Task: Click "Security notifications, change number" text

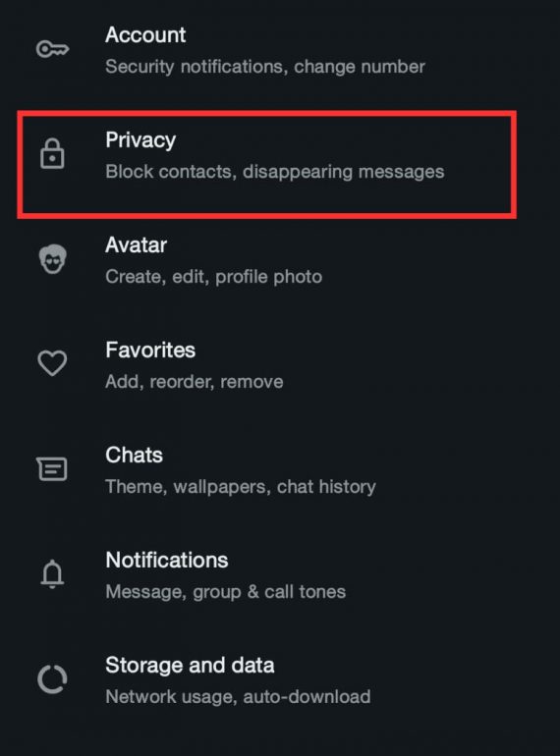Action: (265, 67)
